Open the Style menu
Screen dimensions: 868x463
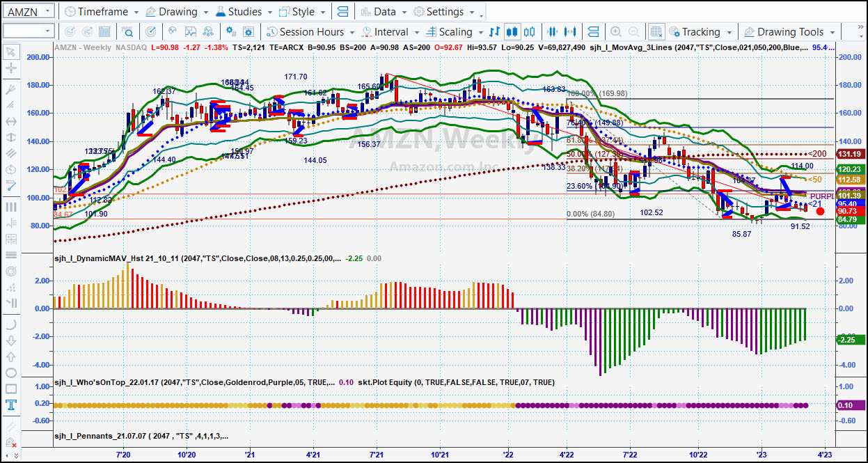tap(303, 12)
